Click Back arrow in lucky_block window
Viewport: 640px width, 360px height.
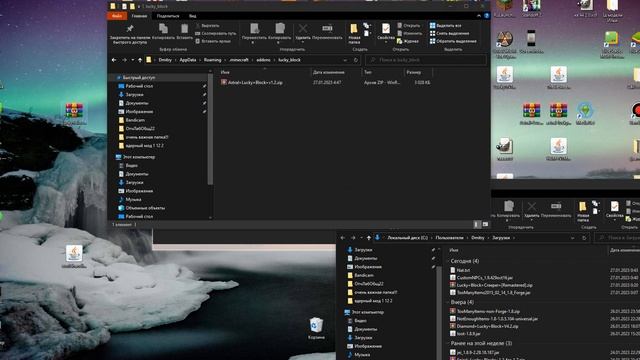pyautogui.click(x=114, y=60)
